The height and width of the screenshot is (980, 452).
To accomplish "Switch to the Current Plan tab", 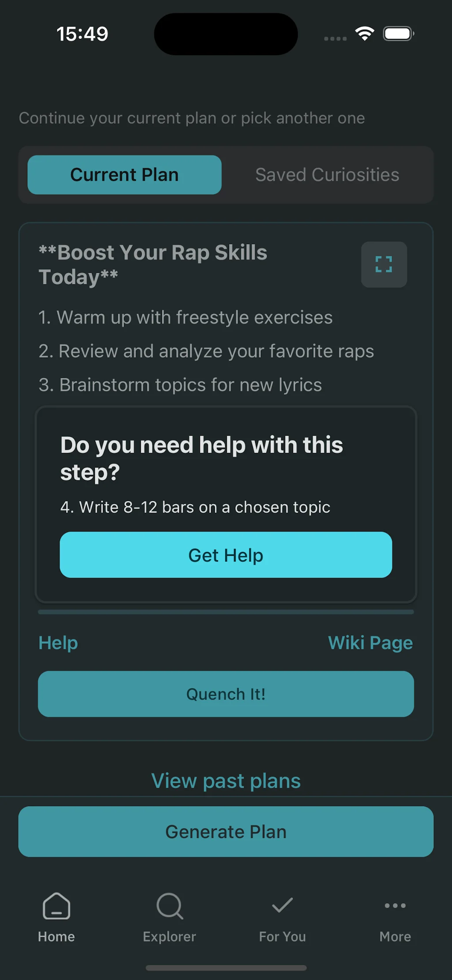I will pyautogui.click(x=124, y=175).
